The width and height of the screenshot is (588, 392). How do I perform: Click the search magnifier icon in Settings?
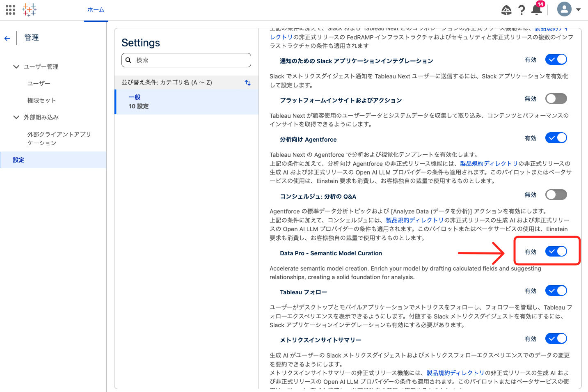point(128,60)
